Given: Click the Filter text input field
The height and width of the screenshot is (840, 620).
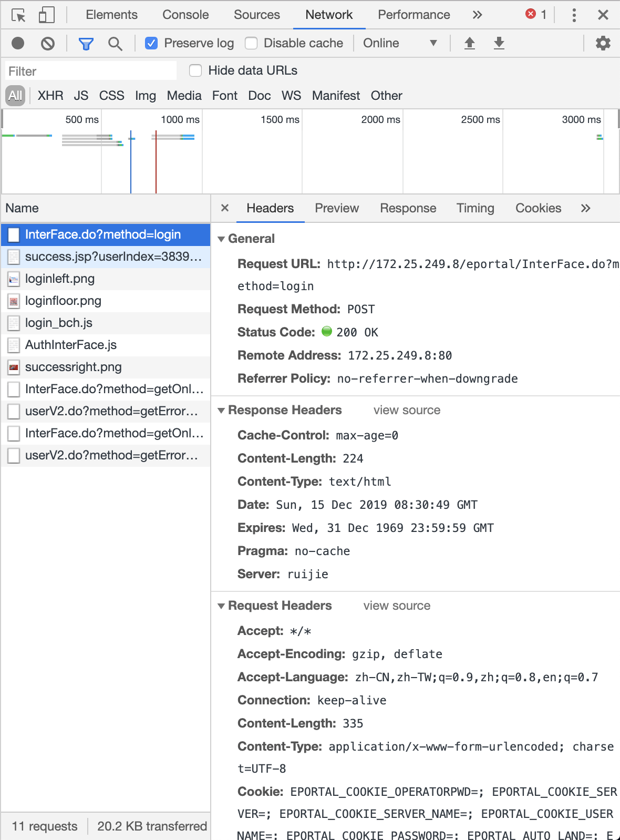Looking at the screenshot, I should [90, 71].
